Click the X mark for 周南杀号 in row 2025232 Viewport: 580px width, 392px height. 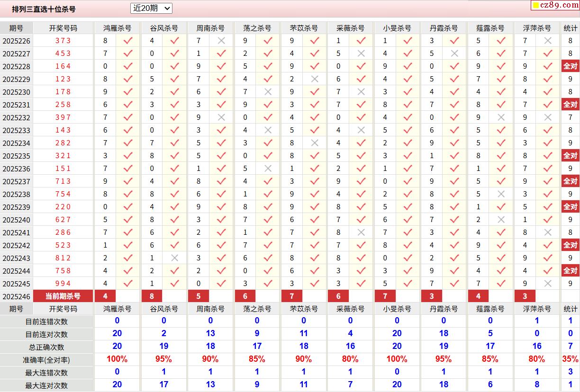221,117
